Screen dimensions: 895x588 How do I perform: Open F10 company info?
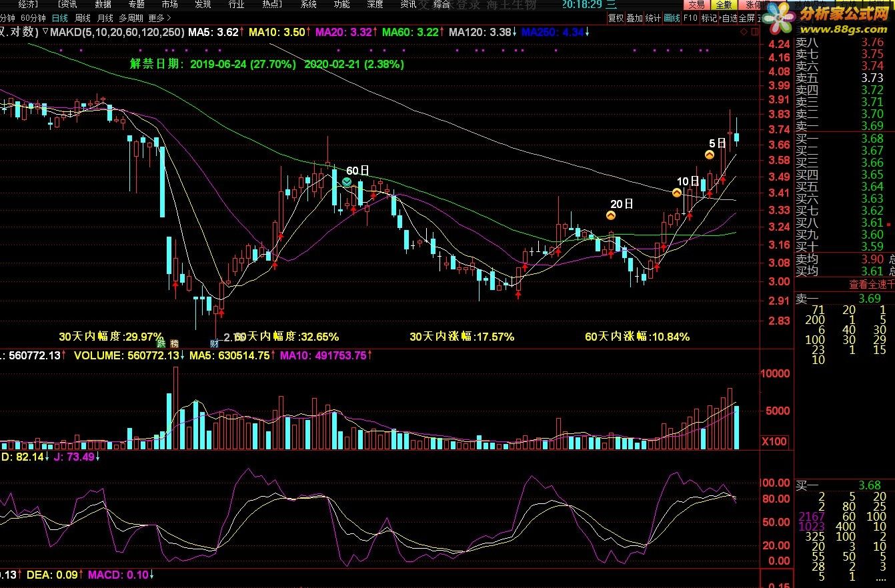point(690,18)
